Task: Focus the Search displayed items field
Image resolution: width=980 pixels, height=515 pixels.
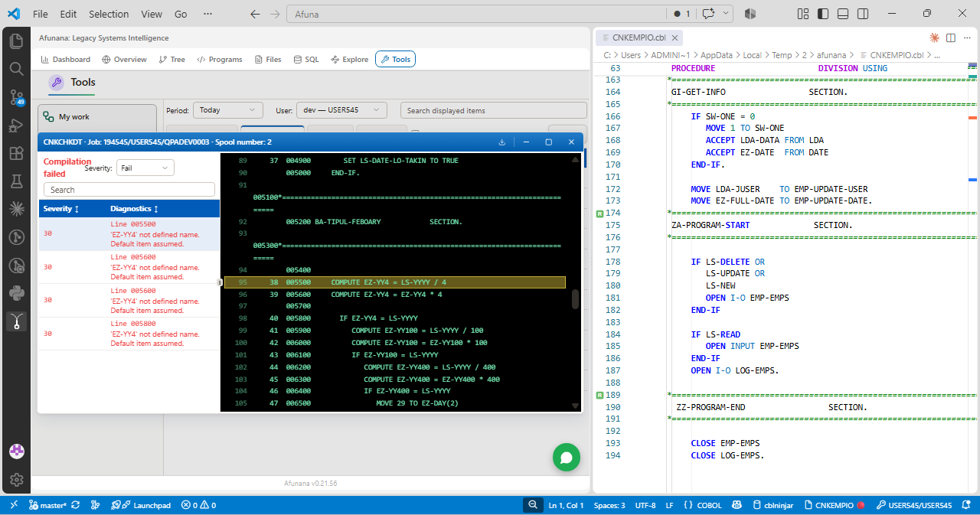Action: pyautogui.click(x=494, y=110)
